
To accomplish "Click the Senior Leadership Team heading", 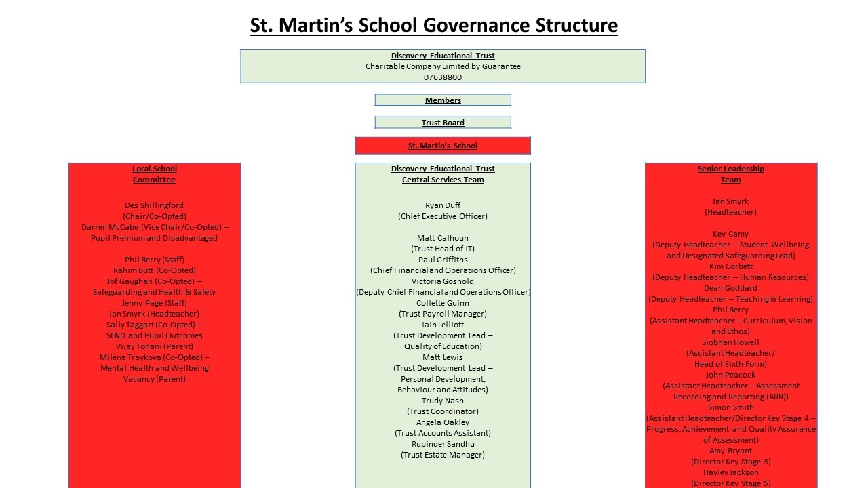I will (731, 174).
